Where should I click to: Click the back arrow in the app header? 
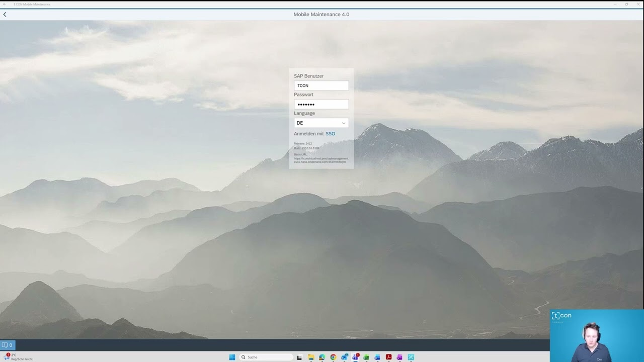coord(5,15)
